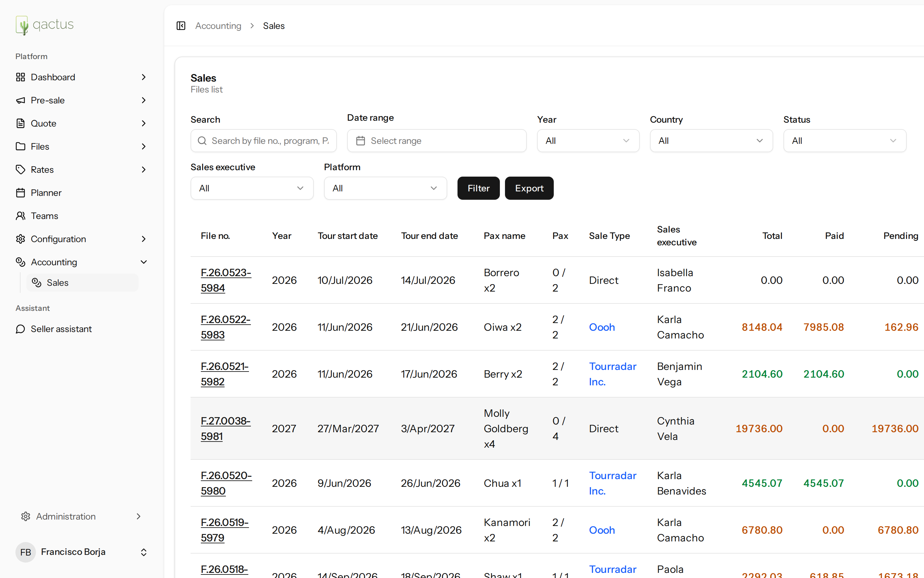Click Sales in the breadcrumb
Screen dimensions: 924x578
coord(274,26)
